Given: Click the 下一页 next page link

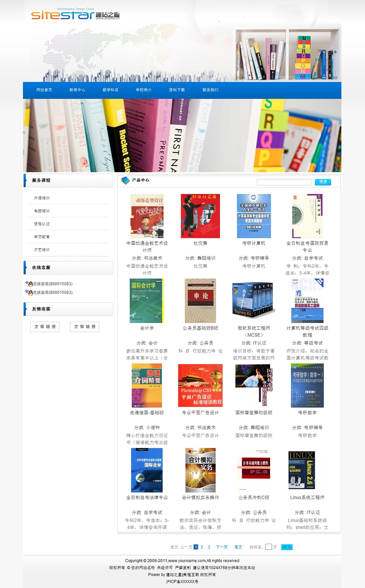Looking at the screenshot, I should (222, 547).
